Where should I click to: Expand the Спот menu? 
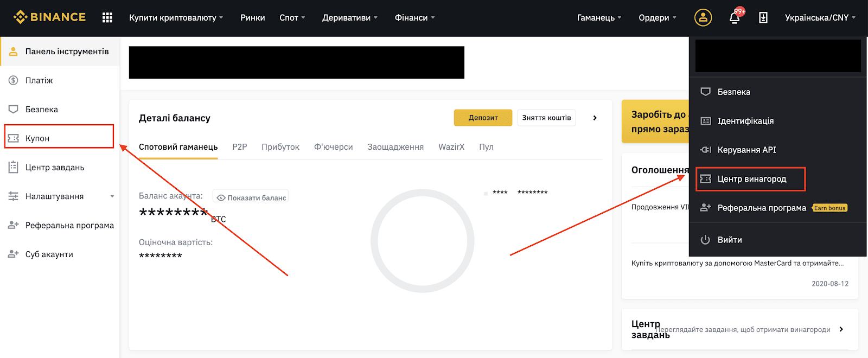(x=292, y=17)
